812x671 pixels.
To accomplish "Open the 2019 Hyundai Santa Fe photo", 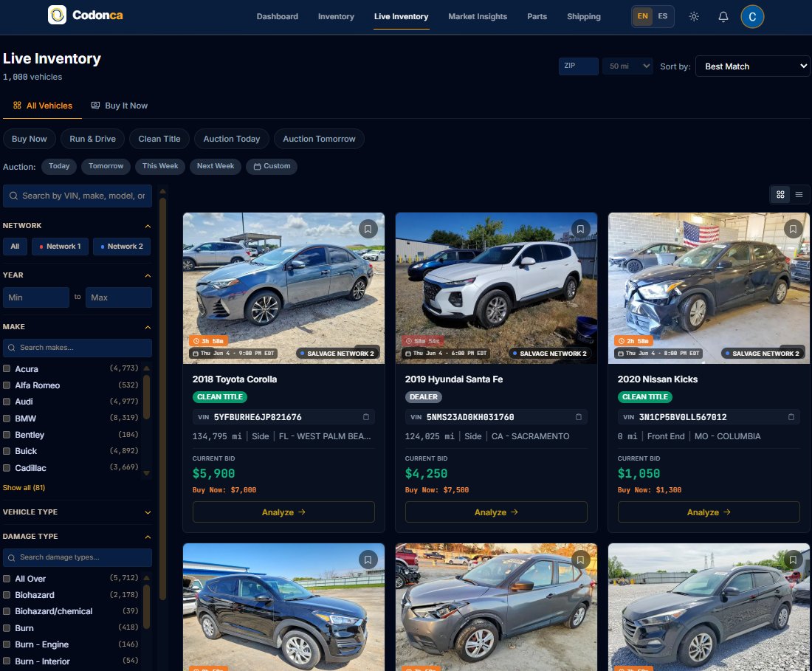I will 496,287.
